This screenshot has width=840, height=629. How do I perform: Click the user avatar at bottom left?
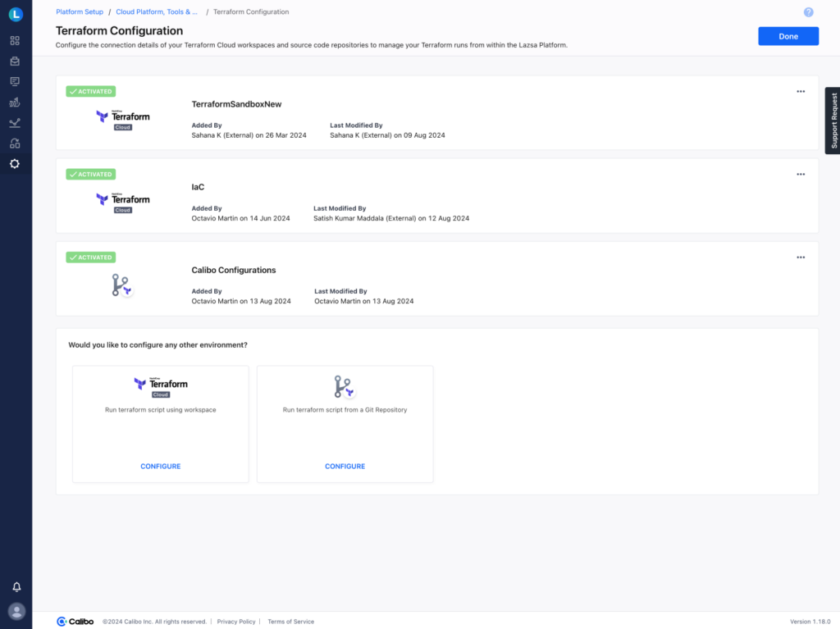pyautogui.click(x=16, y=611)
